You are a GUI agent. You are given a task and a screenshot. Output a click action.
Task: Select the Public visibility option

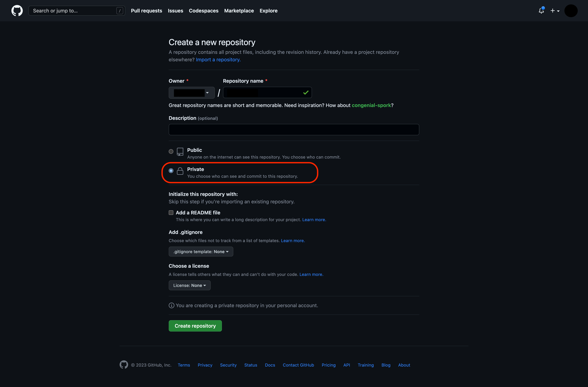tap(171, 151)
